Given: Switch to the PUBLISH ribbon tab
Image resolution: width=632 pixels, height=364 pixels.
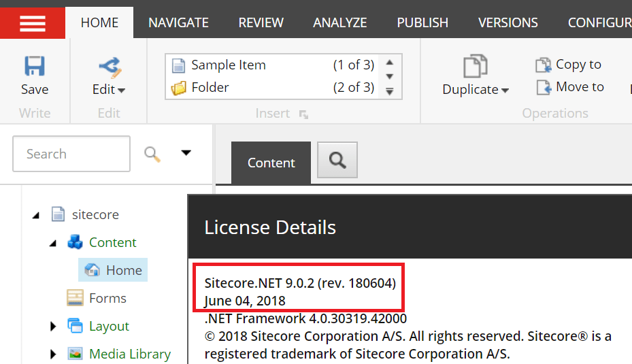Looking at the screenshot, I should point(422,22).
